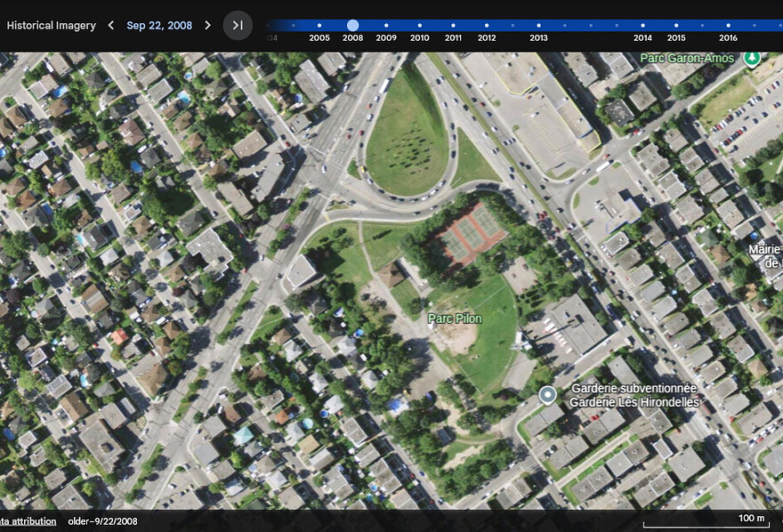Click the 100 m scale bar

[706, 521]
